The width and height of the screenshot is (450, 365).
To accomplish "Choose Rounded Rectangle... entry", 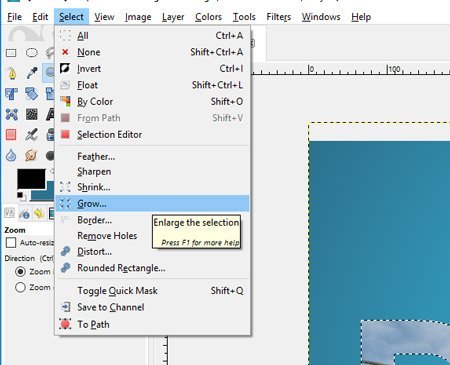I will tap(152, 268).
